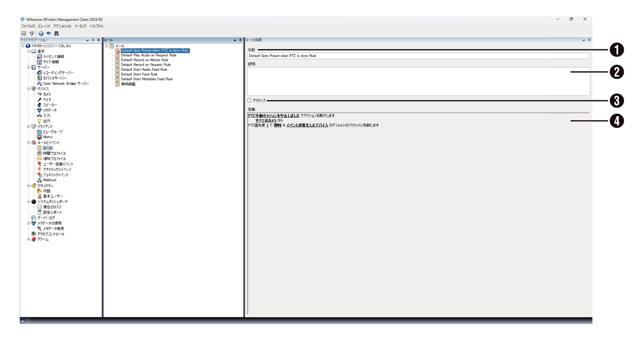The height and width of the screenshot is (340, 644).
Task: Click the 出力 light bulb icon
Action: [40, 121]
